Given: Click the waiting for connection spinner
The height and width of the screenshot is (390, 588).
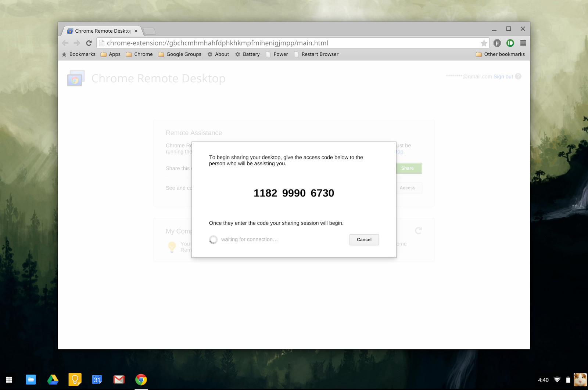Looking at the screenshot, I should (213, 239).
